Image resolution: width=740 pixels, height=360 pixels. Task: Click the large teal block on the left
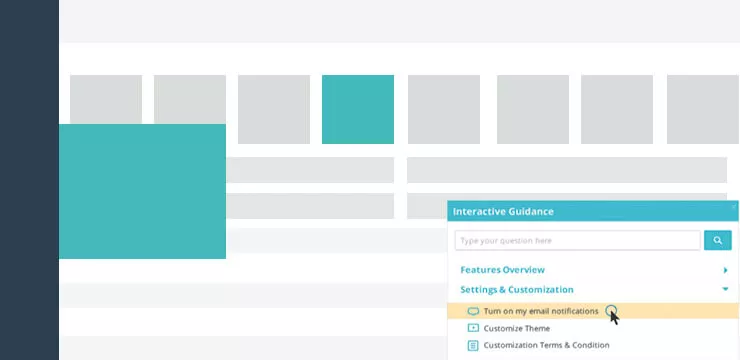(143, 191)
